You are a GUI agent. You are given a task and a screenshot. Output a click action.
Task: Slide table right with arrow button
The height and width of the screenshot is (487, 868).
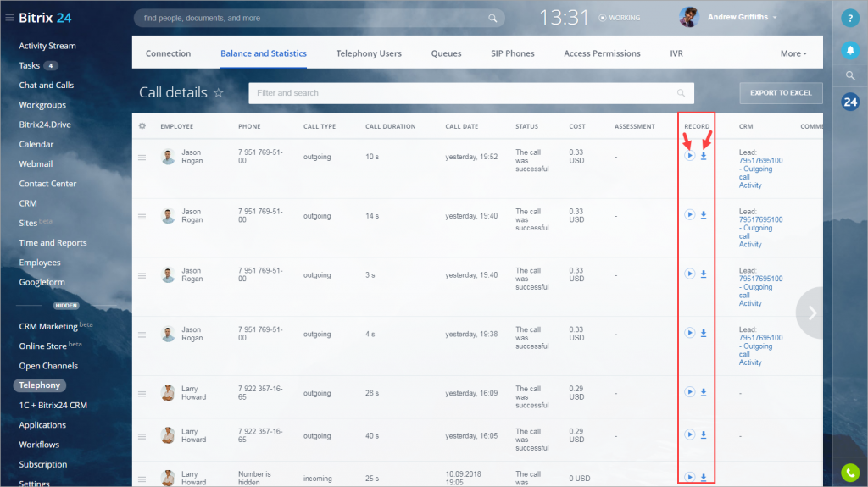point(812,313)
